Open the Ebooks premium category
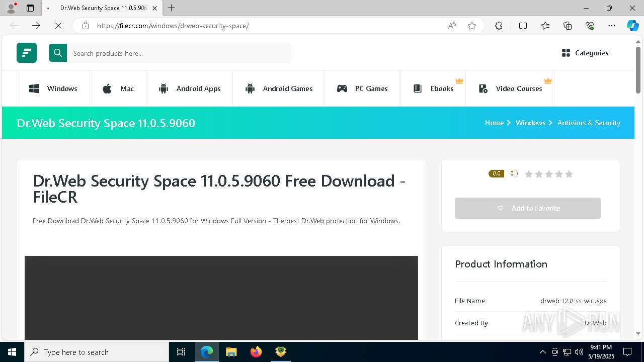 (433, 88)
